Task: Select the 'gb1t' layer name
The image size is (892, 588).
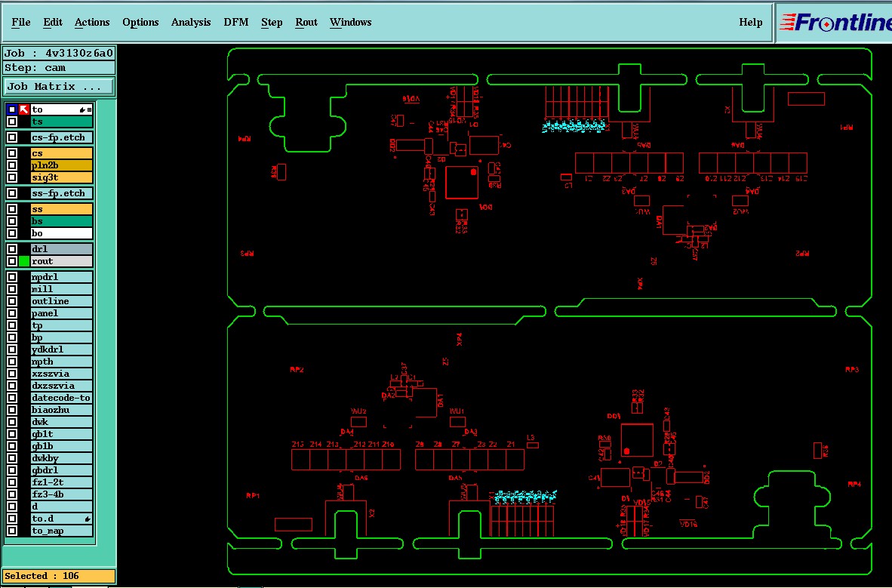Action: [x=61, y=434]
